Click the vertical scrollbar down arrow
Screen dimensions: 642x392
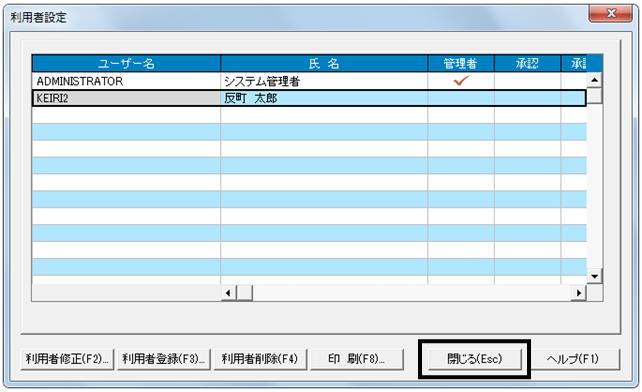595,276
